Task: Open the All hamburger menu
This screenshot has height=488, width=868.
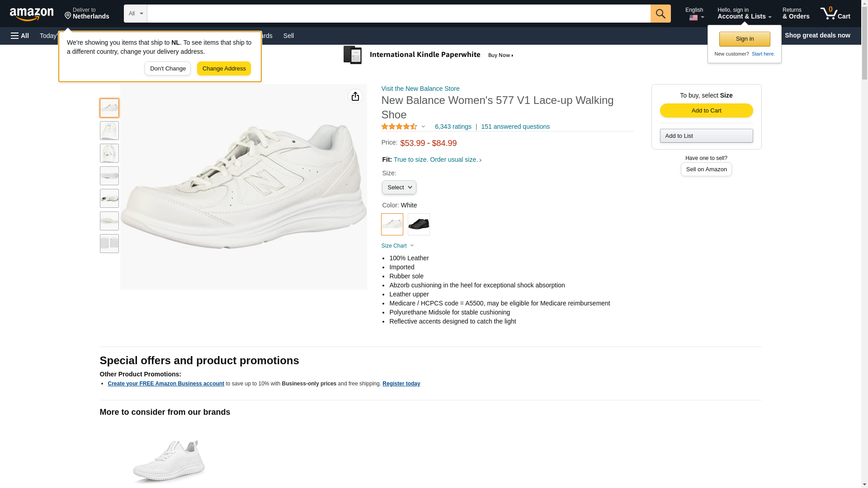Action: coord(20,36)
